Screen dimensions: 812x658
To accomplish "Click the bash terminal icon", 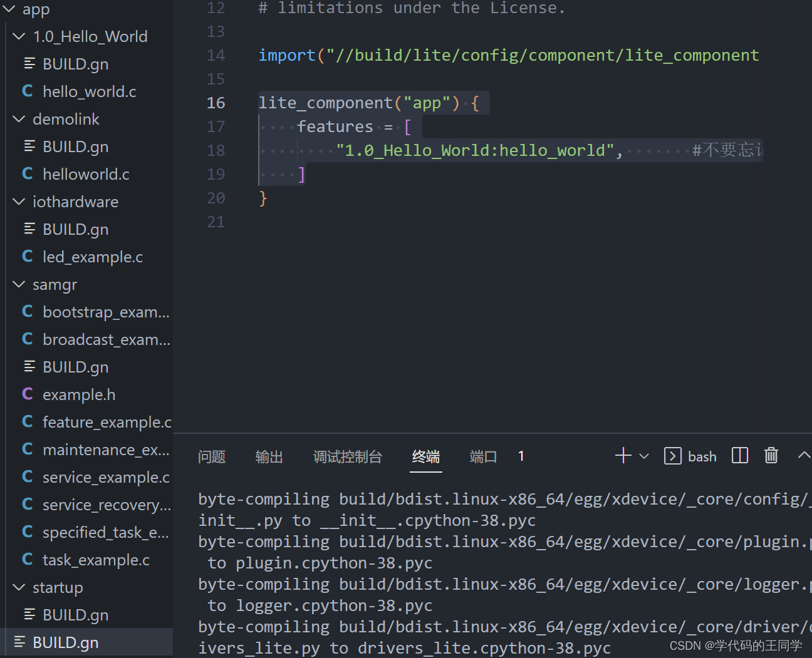I will point(673,456).
